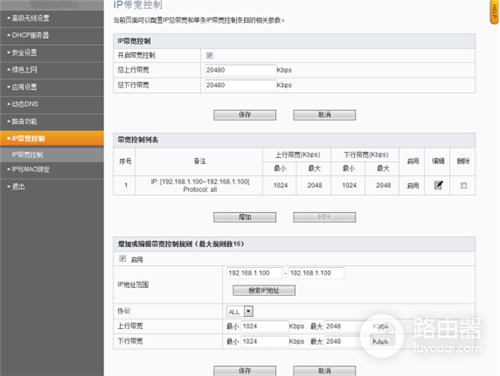Select the IP带宽控制 sub-item in the sidebar
This screenshot has height=376, width=500.
(27, 155)
